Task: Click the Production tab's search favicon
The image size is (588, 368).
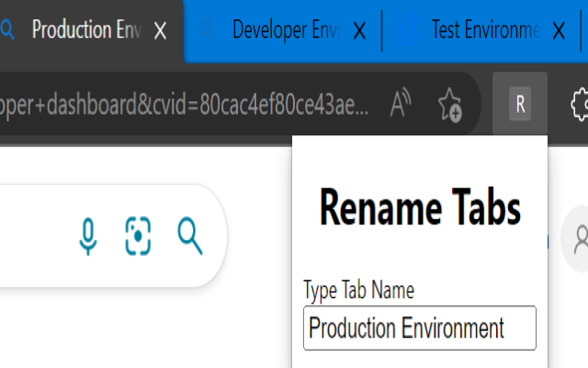Action: point(9,29)
